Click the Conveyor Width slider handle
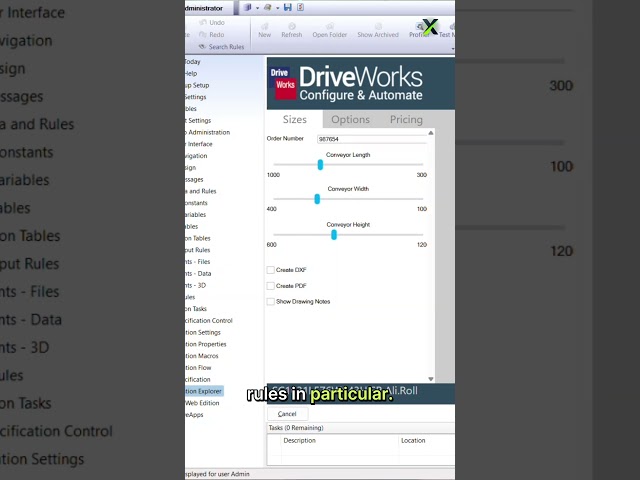Viewport: 640px width, 480px height. pos(317,199)
